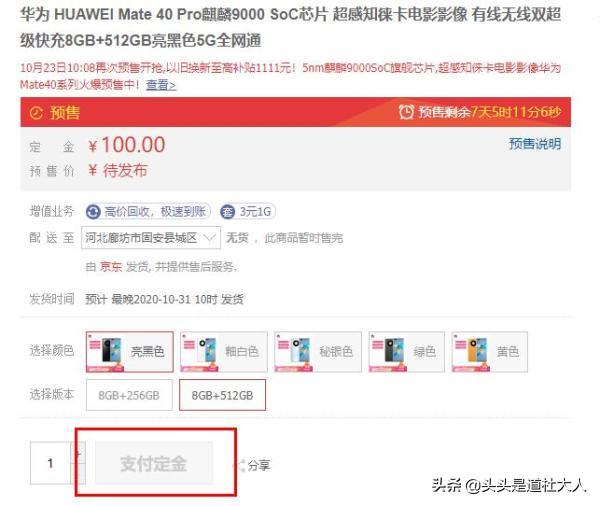Viewport: 600px width, 506px height.
Task: Click the presale clock icon
Action: pos(36,113)
